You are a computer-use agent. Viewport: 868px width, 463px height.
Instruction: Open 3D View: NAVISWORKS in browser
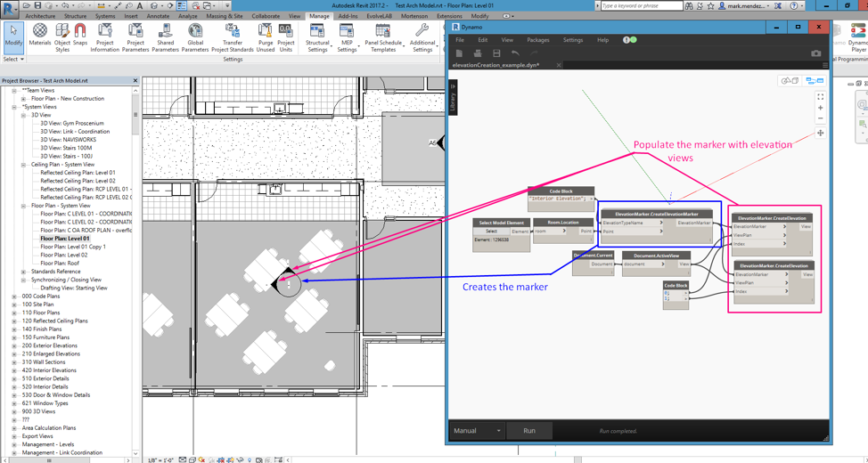point(68,140)
